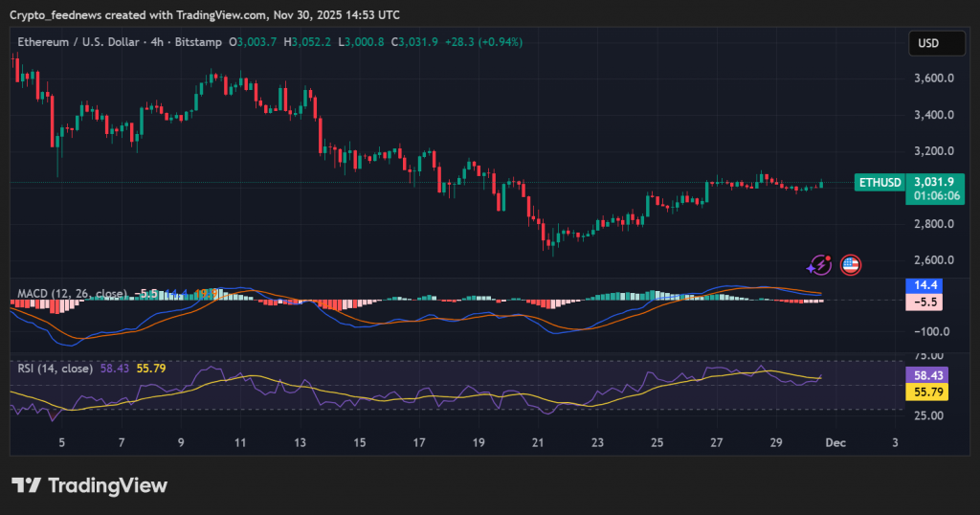
Task: Click the purple lightning event icon
Action: (819, 265)
